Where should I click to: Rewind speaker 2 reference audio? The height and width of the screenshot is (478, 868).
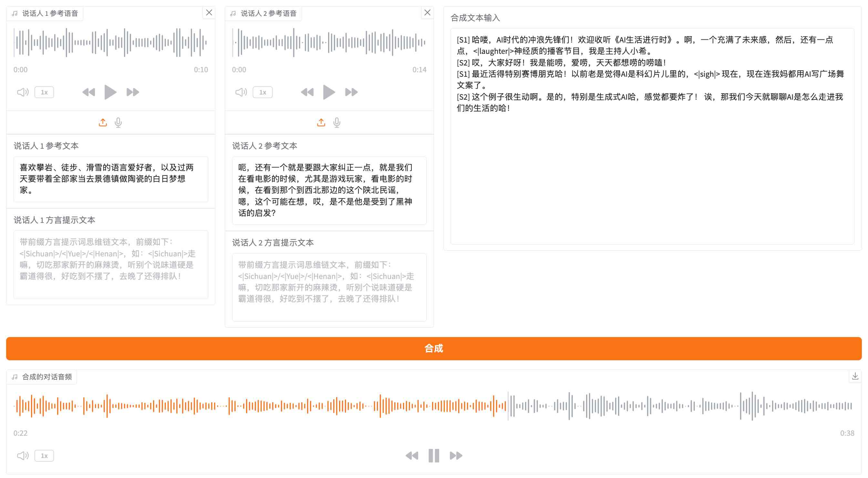[x=307, y=92]
